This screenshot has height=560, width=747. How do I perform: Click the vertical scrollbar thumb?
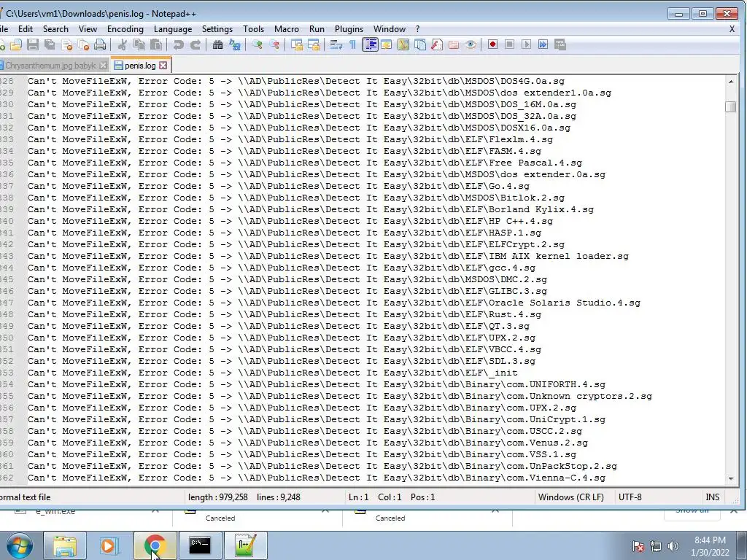coord(731,106)
